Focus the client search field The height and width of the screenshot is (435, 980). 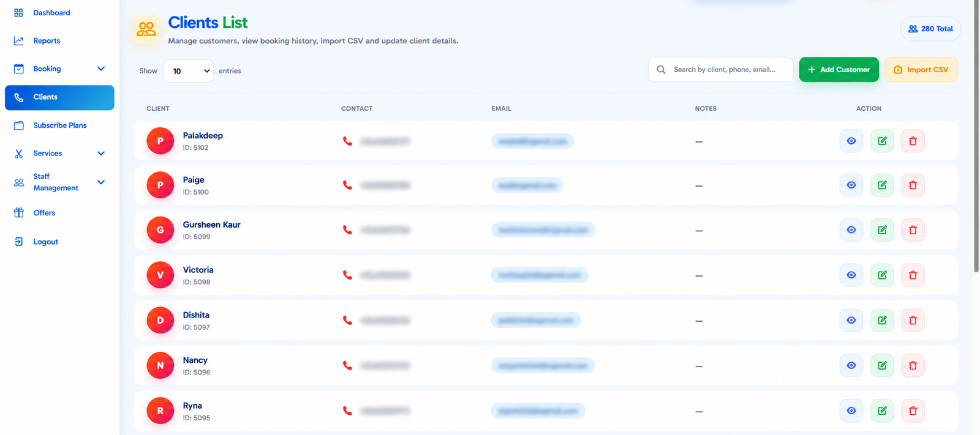(x=720, y=70)
